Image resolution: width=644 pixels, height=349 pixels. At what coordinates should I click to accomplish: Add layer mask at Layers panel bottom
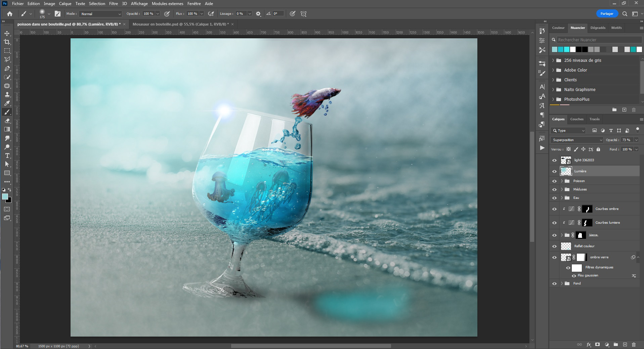coord(597,345)
